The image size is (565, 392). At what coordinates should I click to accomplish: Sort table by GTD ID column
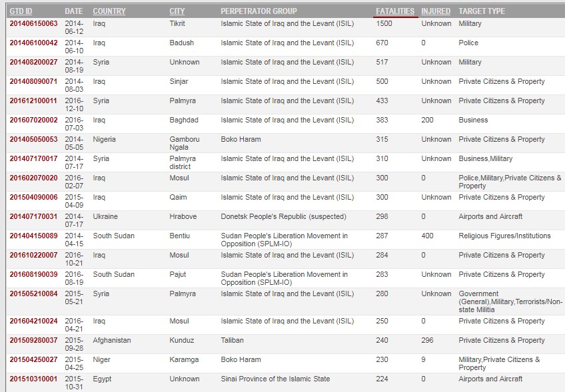click(x=21, y=11)
